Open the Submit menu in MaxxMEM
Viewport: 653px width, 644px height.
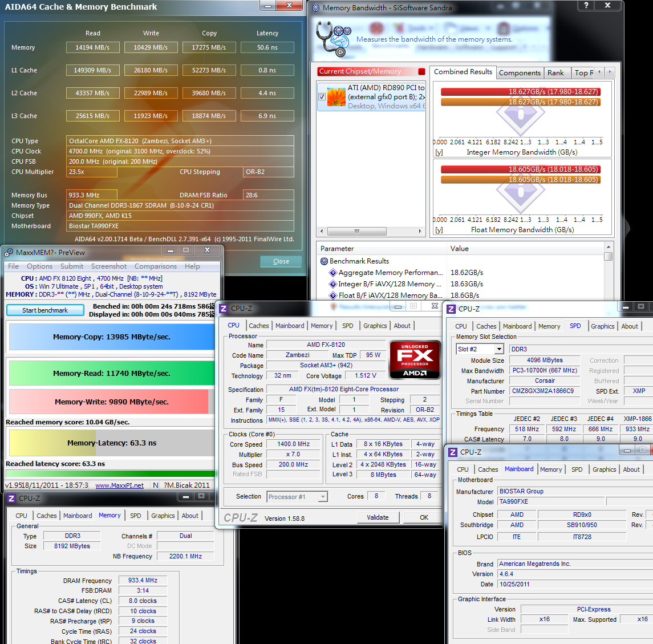tap(72, 266)
